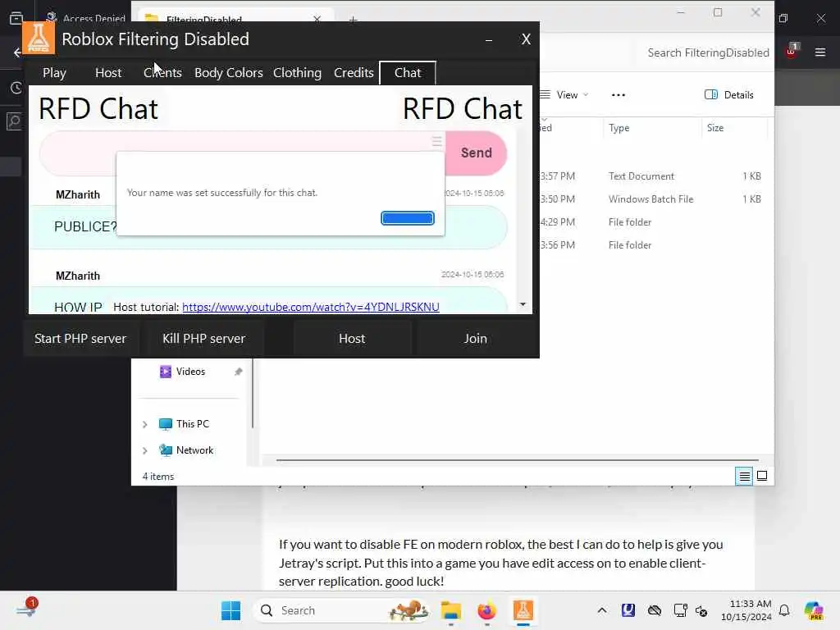
Task: Click the monitor display tray icon
Action: 680,610
